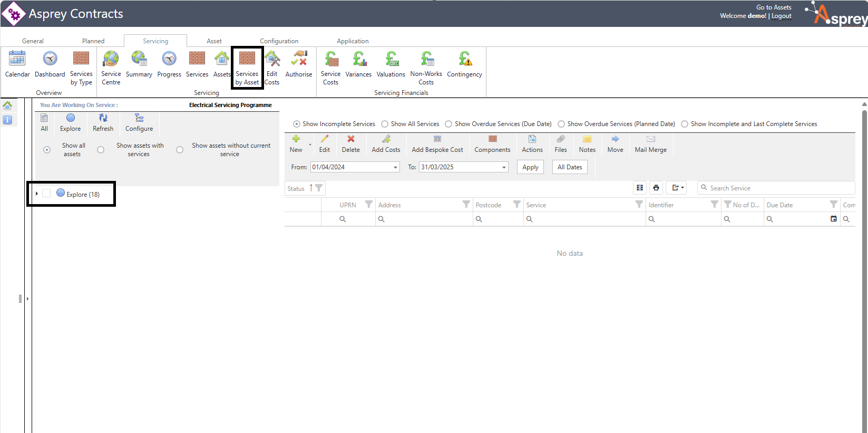Open the To date dropdown
This screenshot has width=868, height=433.
click(x=504, y=167)
